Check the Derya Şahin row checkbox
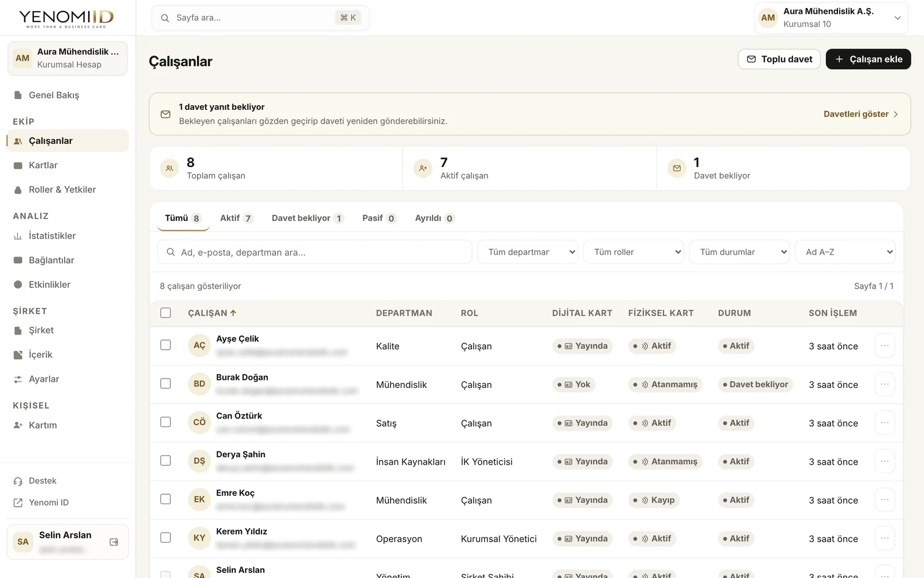Viewport: 924px width, 578px height. [166, 461]
